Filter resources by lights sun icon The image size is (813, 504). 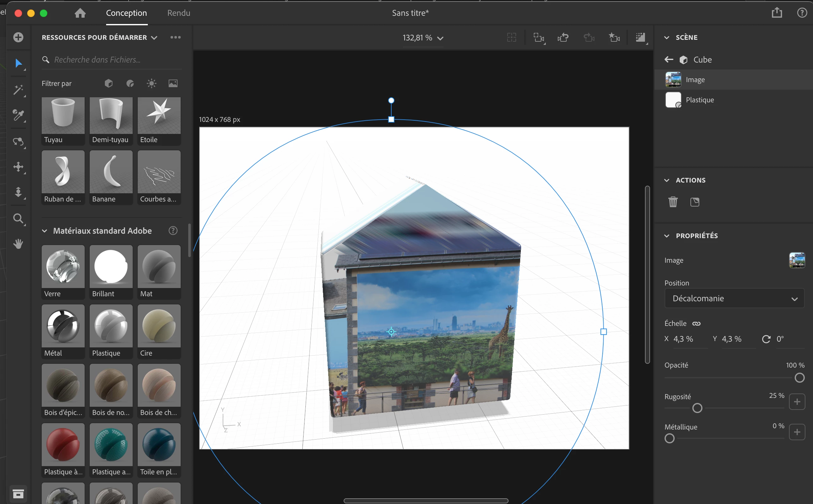click(151, 83)
